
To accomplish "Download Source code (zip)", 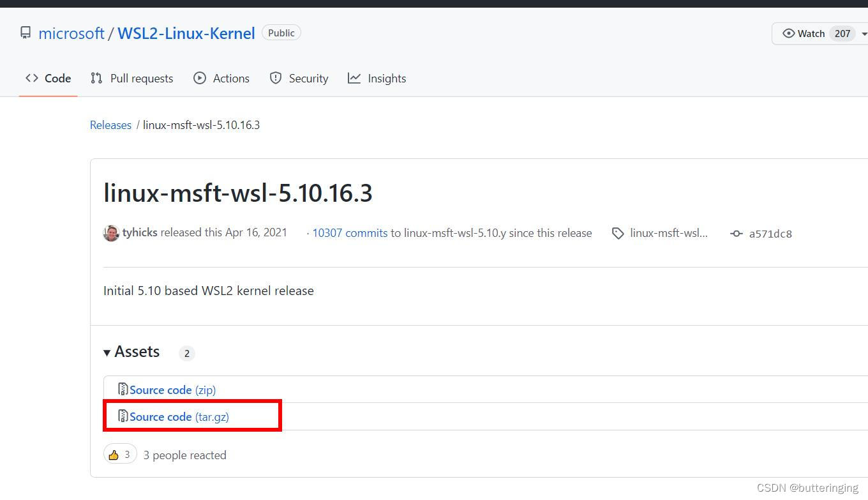I will 172,390.
